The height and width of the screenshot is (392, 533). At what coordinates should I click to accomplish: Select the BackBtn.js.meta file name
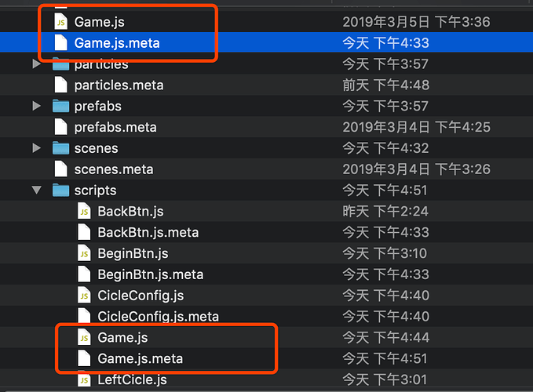[x=148, y=232]
